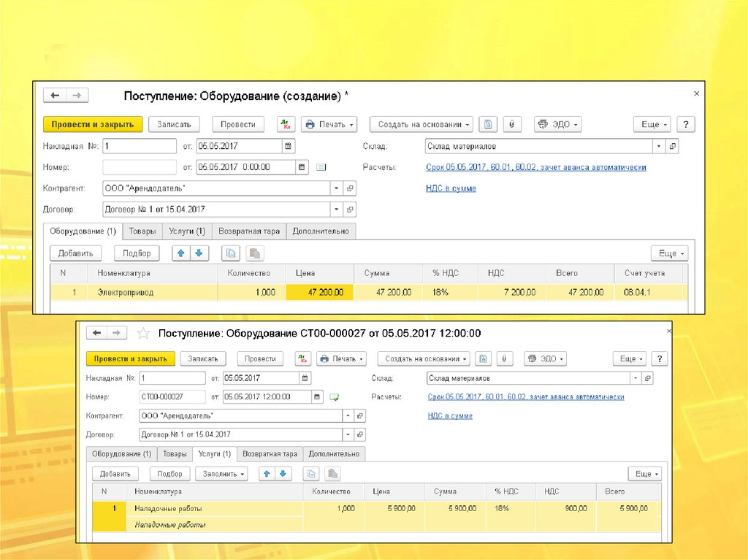Screen dimensions: 748x560
Task: Open the Склад field's open-form icon in CT00-000027
Action: [x=647, y=378]
